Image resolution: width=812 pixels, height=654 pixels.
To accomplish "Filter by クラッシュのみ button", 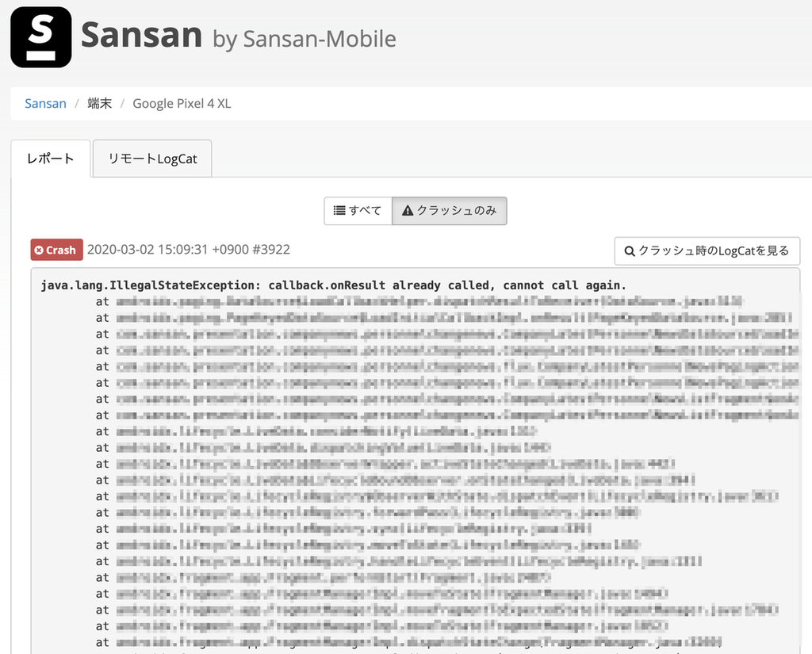I will 450,211.
